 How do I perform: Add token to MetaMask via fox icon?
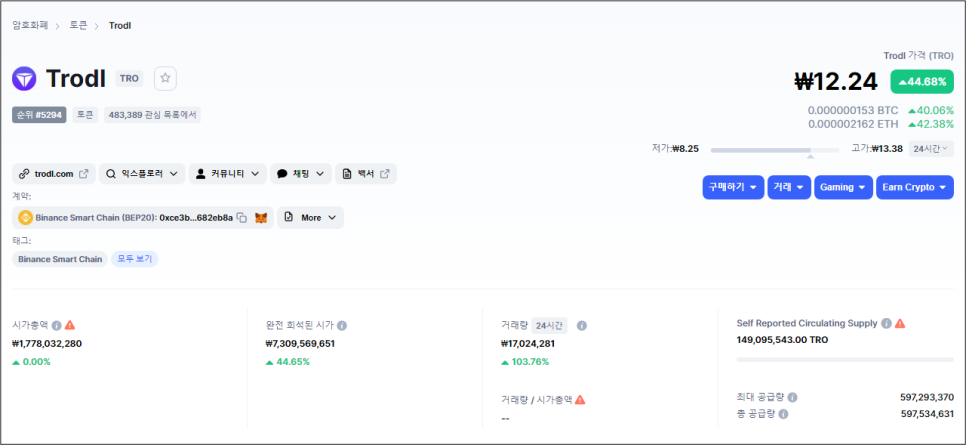(x=261, y=218)
